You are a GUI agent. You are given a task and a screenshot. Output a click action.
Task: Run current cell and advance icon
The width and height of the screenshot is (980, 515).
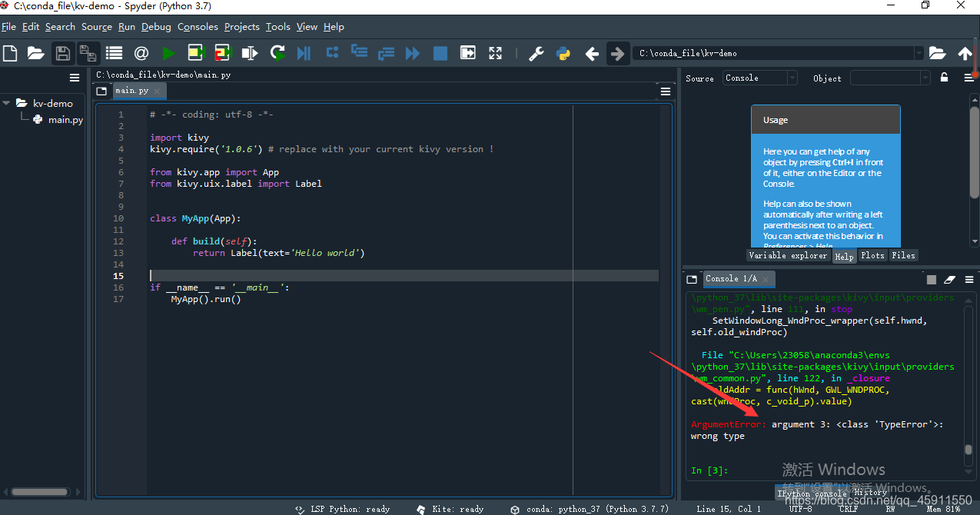(x=222, y=53)
